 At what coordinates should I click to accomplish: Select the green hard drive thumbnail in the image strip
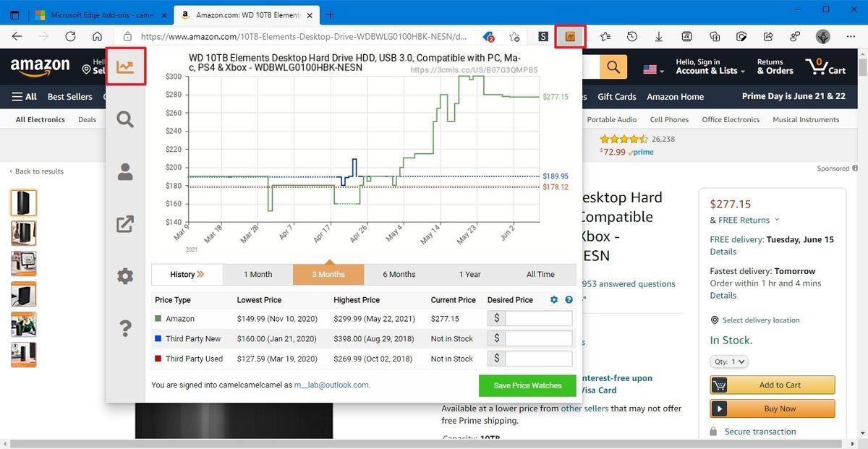[x=24, y=324]
